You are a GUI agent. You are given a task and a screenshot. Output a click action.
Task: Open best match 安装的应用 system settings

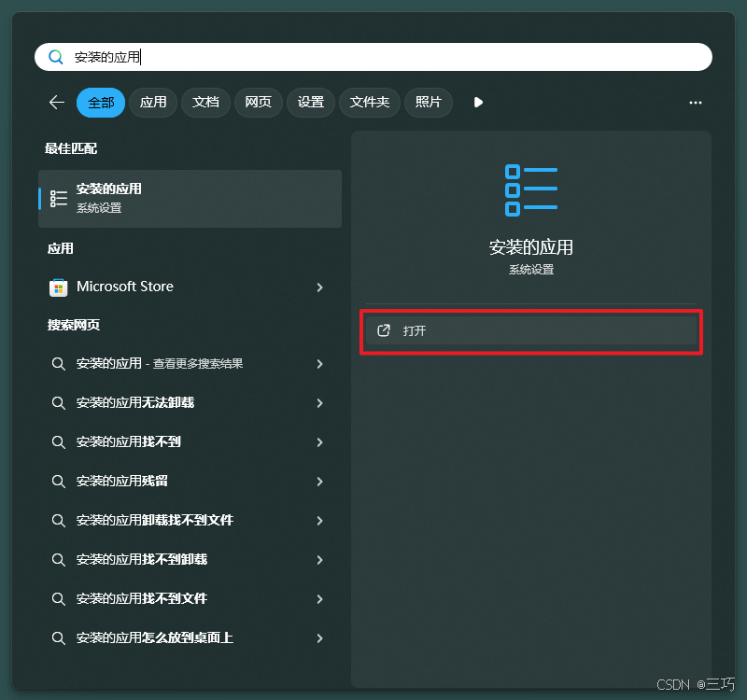click(190, 199)
